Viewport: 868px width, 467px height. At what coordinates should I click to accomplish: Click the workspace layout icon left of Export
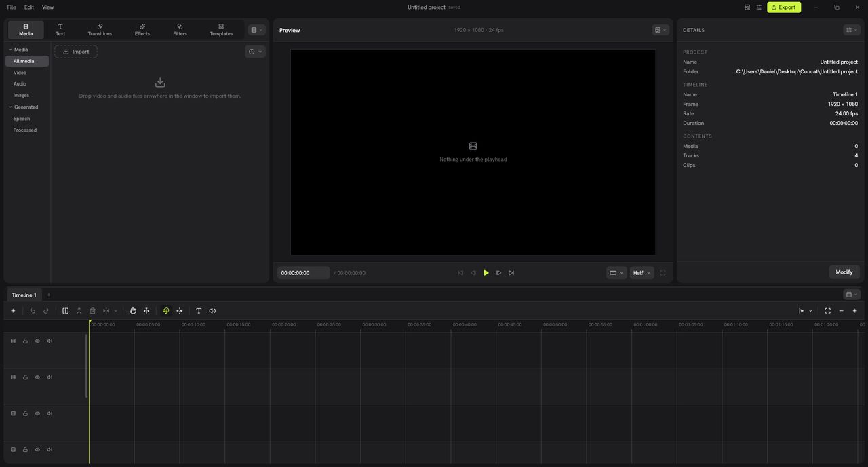coord(747,7)
